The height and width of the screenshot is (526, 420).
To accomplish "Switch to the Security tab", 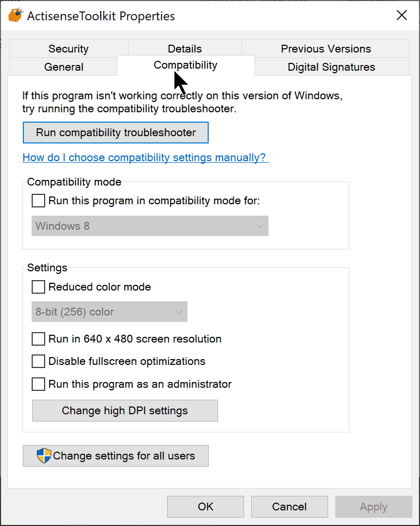I will click(x=69, y=48).
